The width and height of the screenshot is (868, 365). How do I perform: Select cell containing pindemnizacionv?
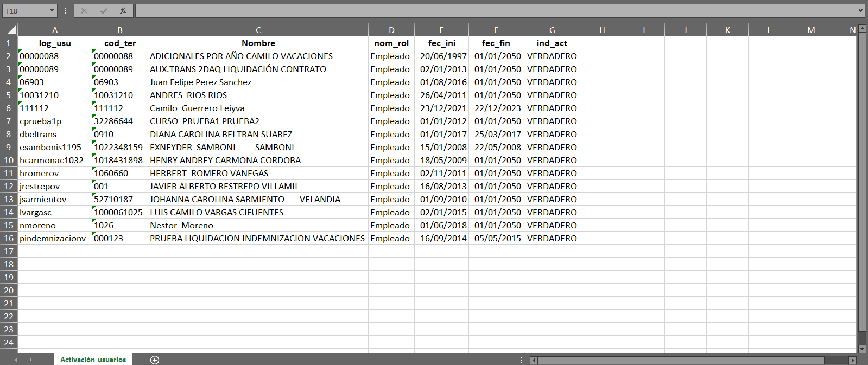[x=55, y=238]
